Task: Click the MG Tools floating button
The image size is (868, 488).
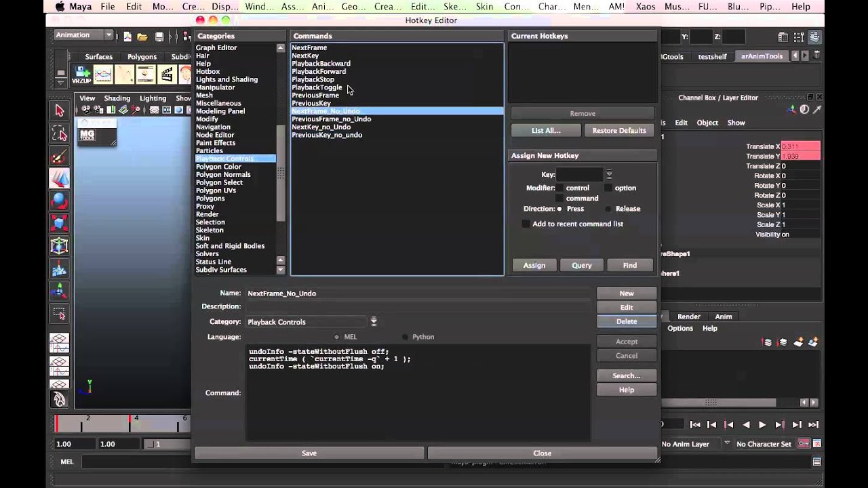Action: click(x=87, y=135)
